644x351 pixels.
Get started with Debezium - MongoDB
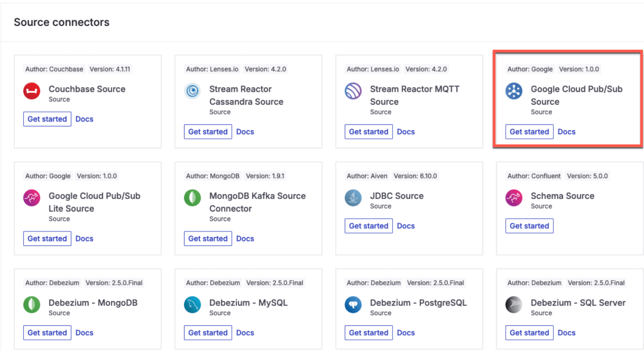pos(47,333)
